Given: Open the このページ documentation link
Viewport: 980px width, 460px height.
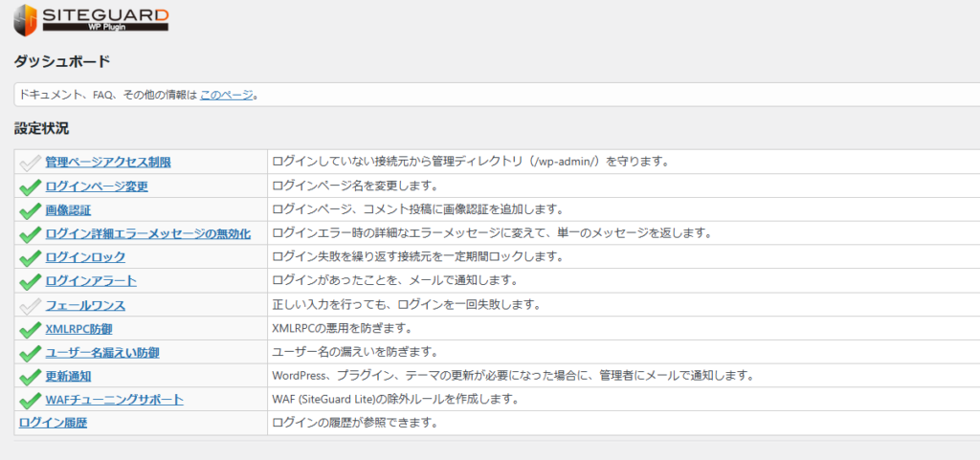Looking at the screenshot, I should pyautogui.click(x=227, y=95).
